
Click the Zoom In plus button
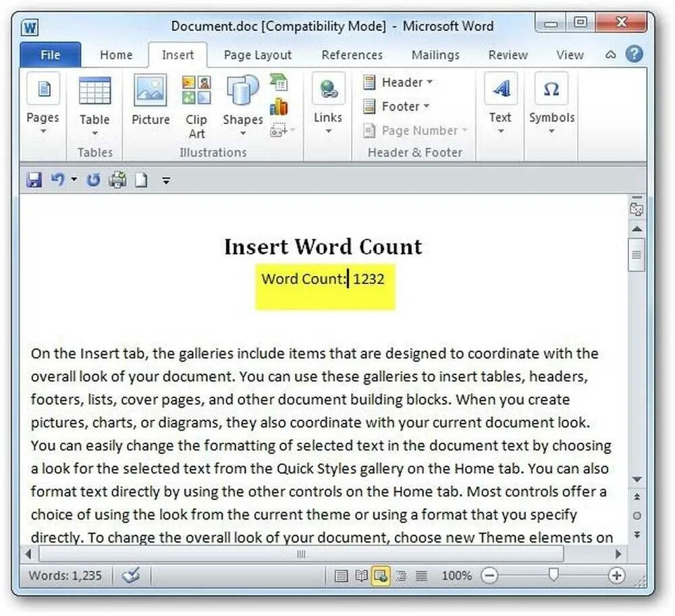(616, 576)
